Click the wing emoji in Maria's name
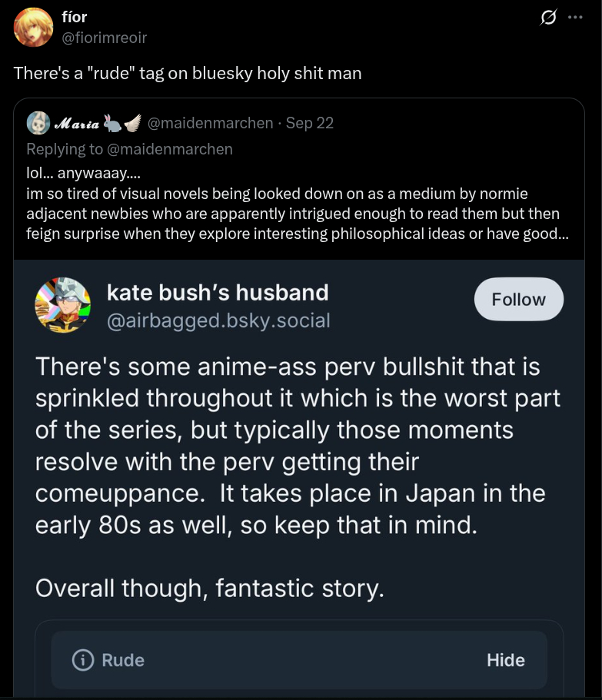602x700 pixels. pos(132,123)
